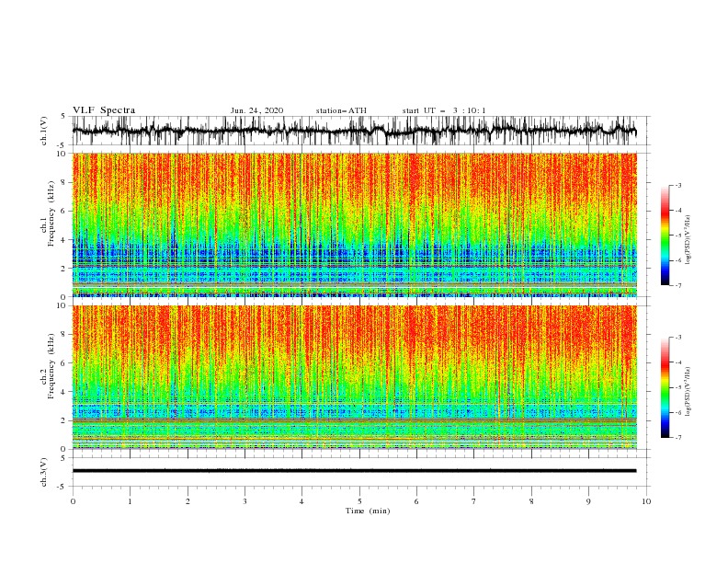Click the "8" minute tick on the time axis
This screenshot has width=728, height=563.
531,501
